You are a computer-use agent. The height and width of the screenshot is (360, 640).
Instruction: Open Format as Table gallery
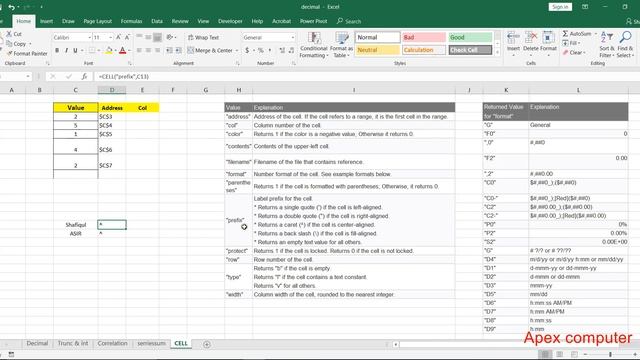[x=341, y=45]
